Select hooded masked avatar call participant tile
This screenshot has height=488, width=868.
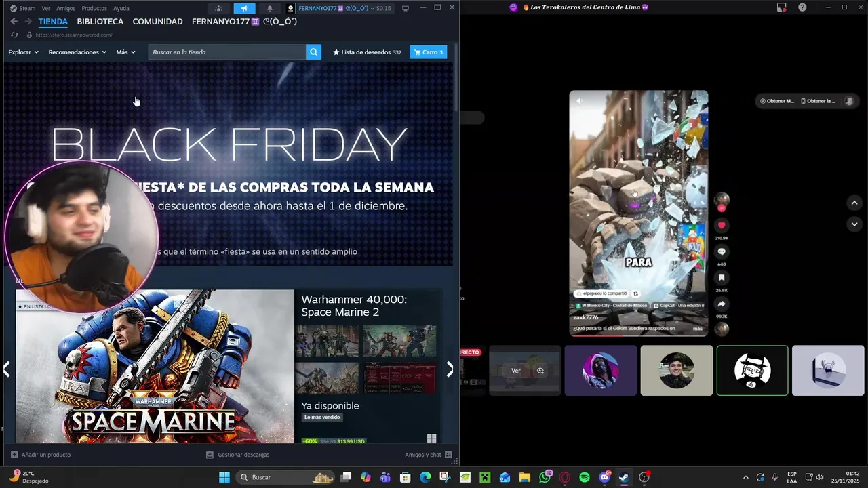tap(601, 371)
